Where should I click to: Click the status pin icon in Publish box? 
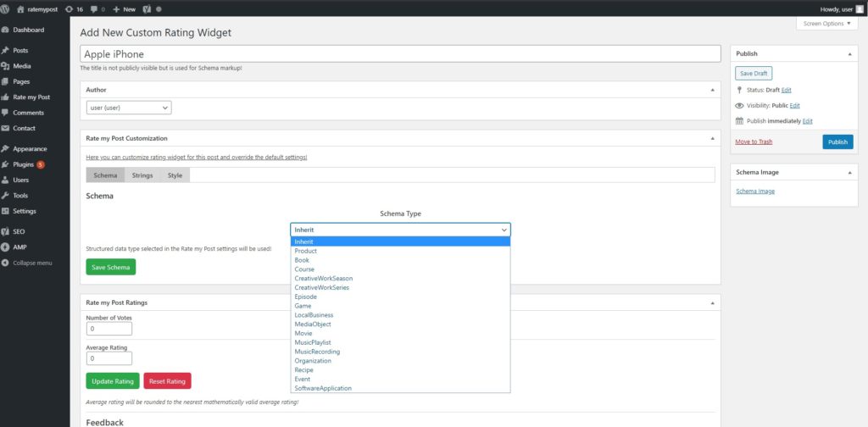[x=739, y=90]
